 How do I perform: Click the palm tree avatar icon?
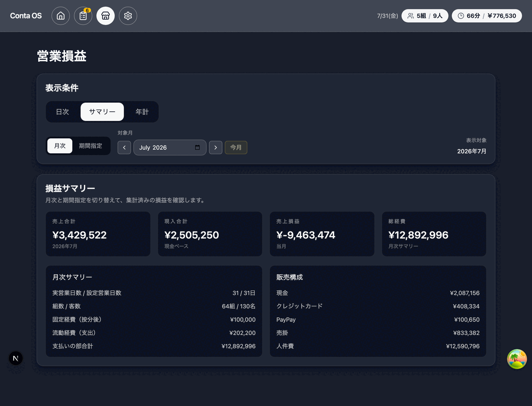tap(517, 359)
